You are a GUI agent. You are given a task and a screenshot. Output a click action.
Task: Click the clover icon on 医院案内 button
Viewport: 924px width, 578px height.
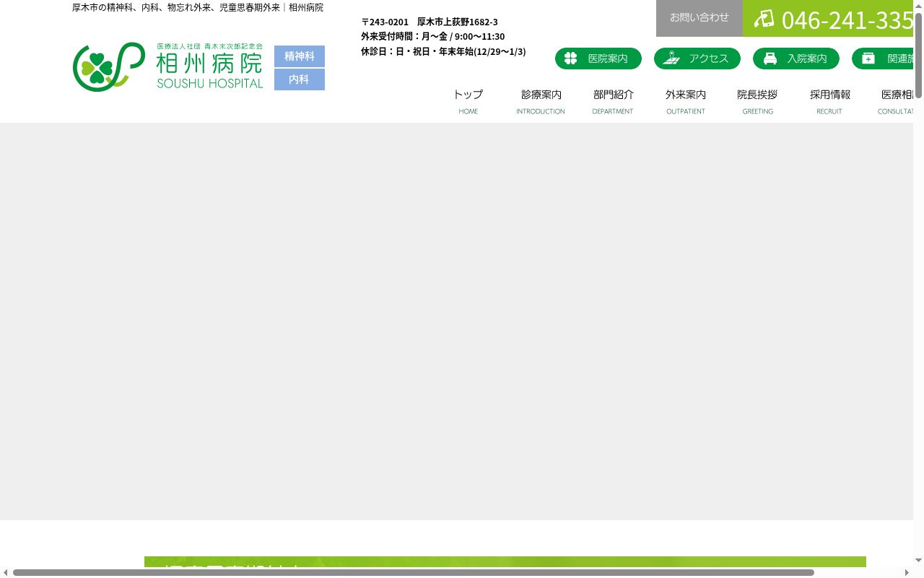(570, 59)
